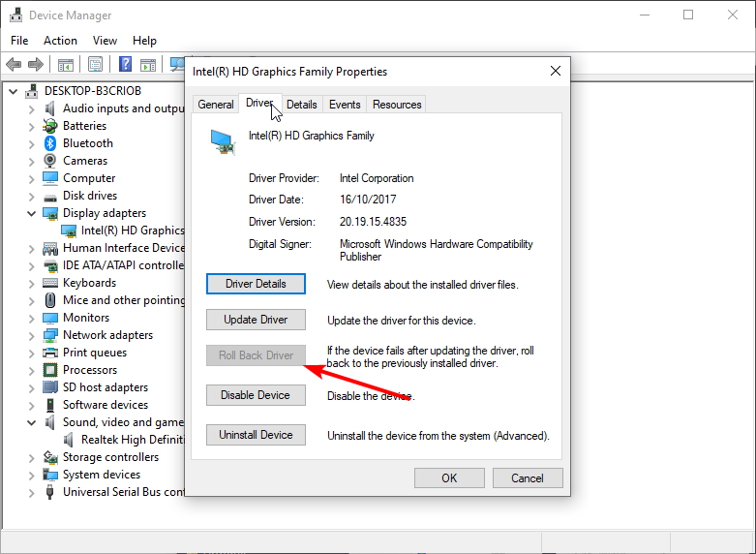Click the Network adapters icon
The image size is (756, 554).
pyautogui.click(x=50, y=335)
